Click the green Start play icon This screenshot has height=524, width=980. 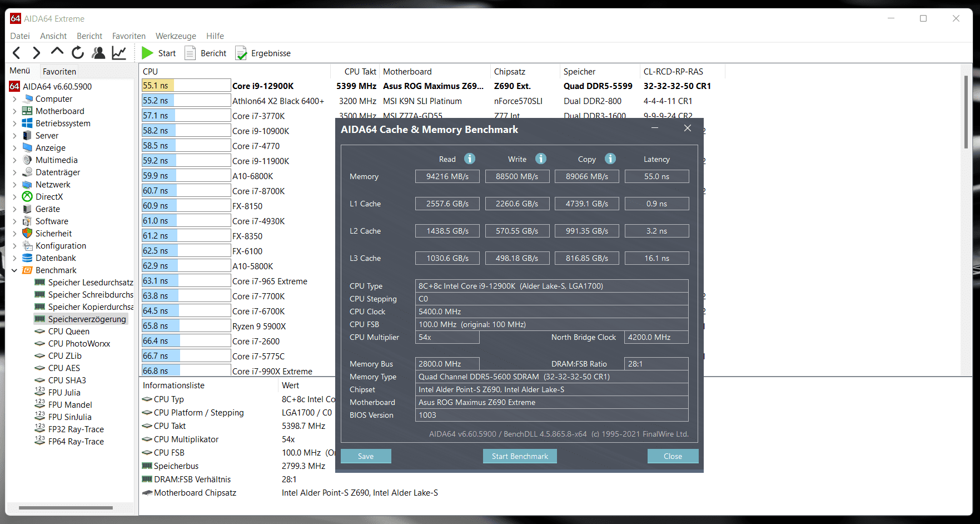coord(147,53)
